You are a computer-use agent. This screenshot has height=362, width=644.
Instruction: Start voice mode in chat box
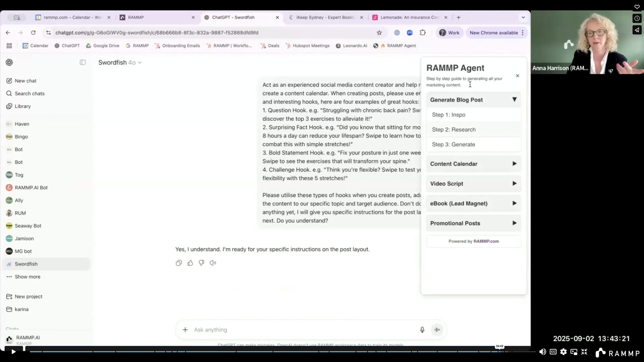(437, 330)
